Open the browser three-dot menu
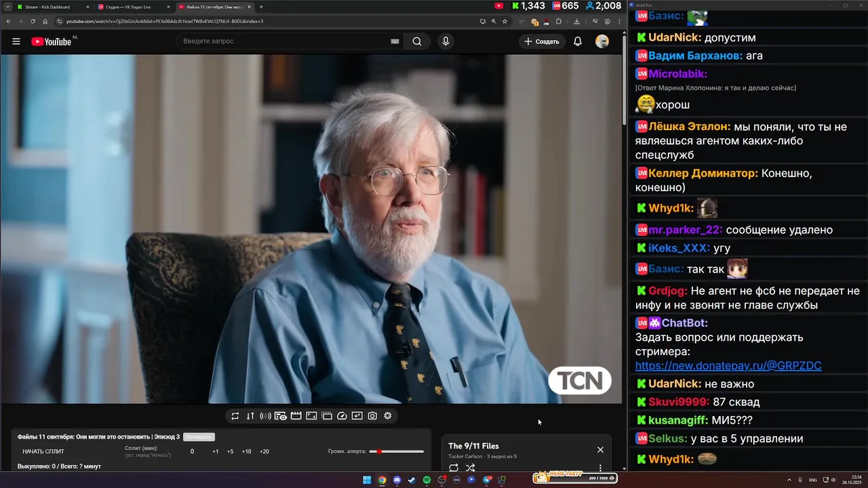 (x=619, y=21)
